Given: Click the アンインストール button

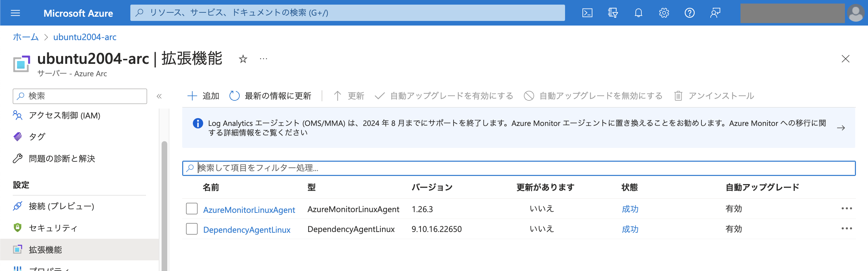Looking at the screenshot, I should point(714,96).
